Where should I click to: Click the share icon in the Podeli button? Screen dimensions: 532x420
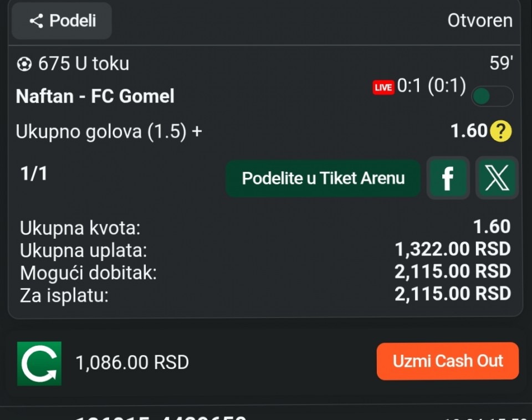pos(37,21)
